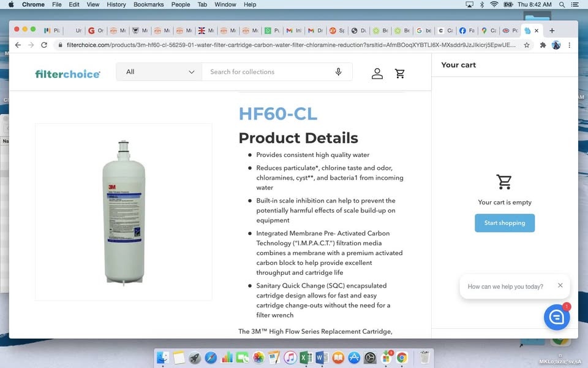Select the URL in the address bar
The width and height of the screenshot is (588, 368).
point(291,45)
